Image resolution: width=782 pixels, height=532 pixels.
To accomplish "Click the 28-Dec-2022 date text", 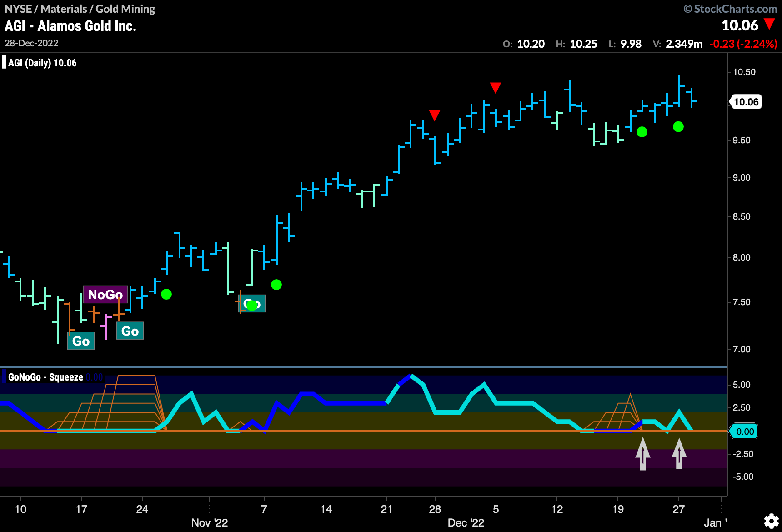I will coord(31,43).
